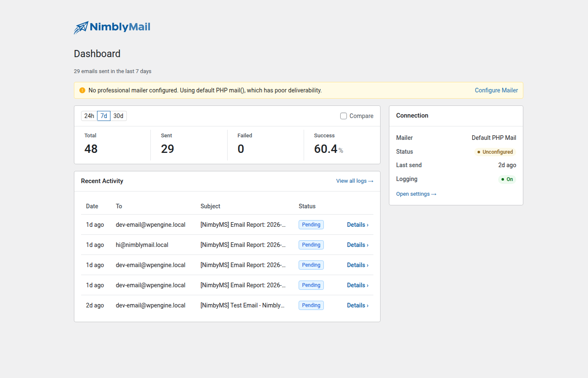Image resolution: width=588 pixels, height=378 pixels.
Task: Click the Success rate 60.4 value
Action: (x=326, y=149)
